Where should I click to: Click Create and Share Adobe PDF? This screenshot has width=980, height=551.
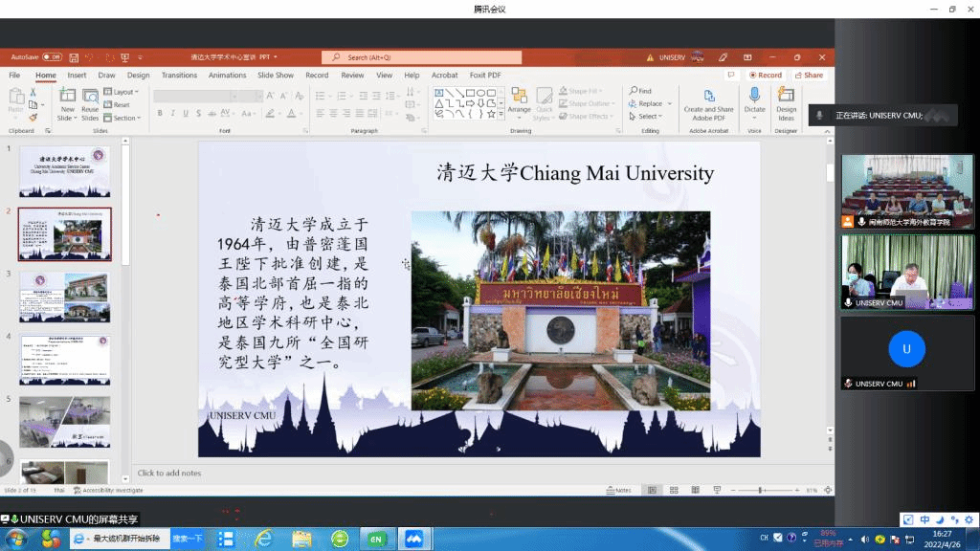click(708, 103)
